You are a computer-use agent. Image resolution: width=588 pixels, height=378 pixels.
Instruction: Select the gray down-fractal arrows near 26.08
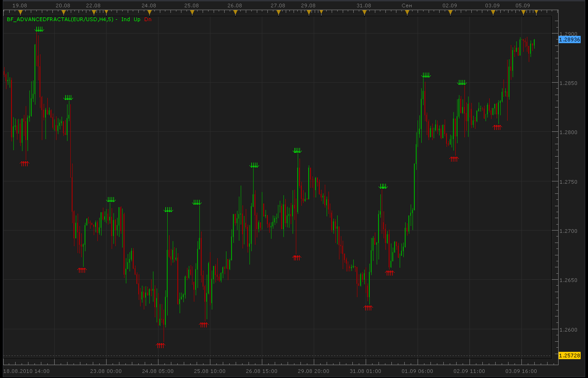(x=254, y=165)
